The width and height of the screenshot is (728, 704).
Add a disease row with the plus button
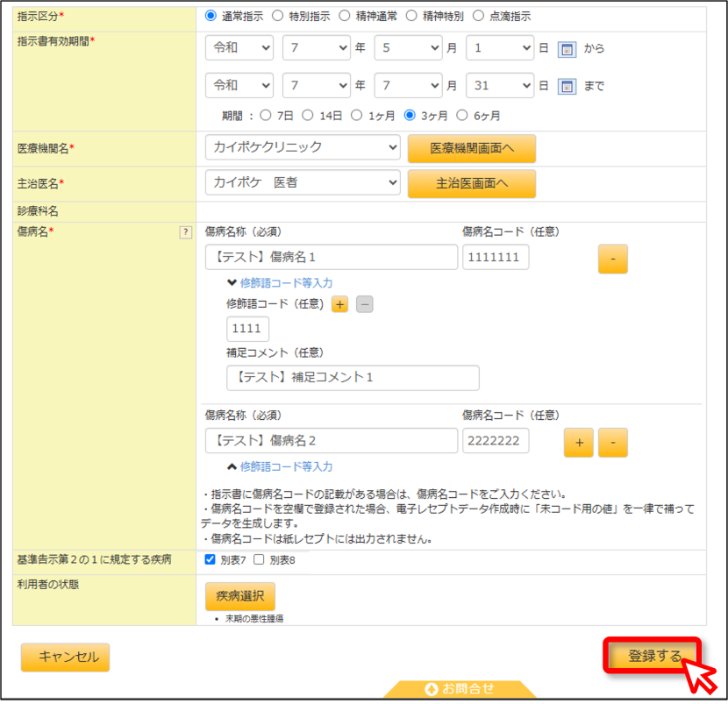click(579, 442)
